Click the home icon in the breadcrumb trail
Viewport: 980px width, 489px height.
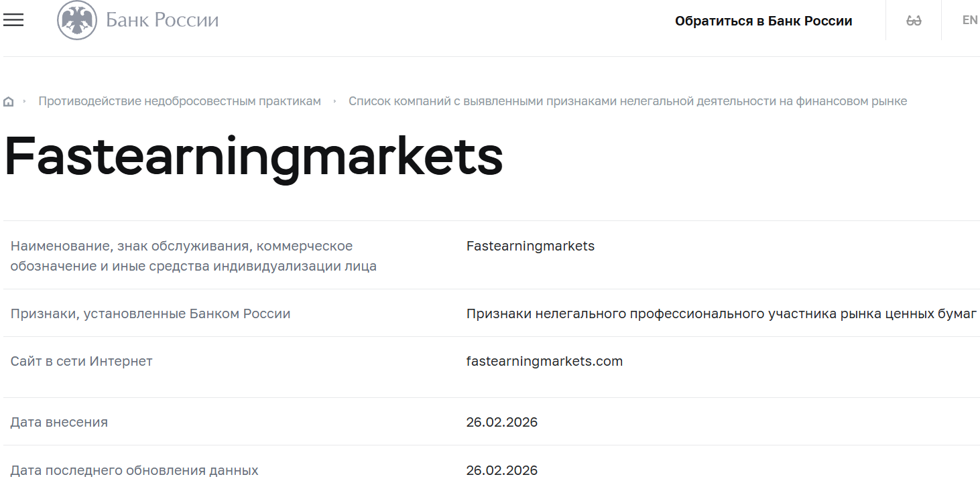tap(9, 100)
